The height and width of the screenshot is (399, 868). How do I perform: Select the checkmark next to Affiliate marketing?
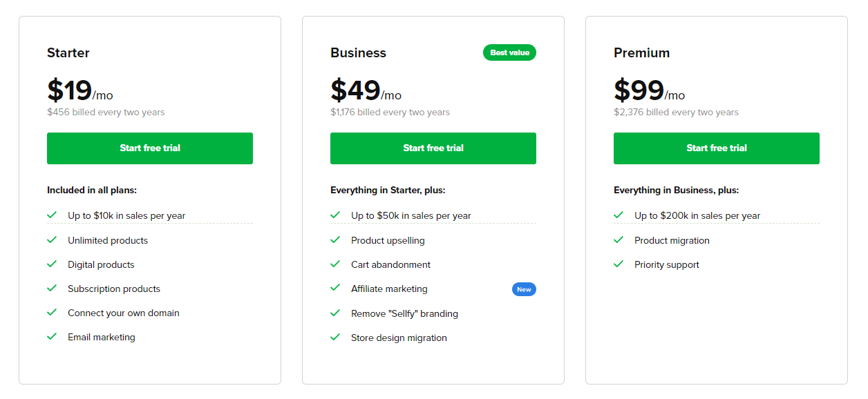tap(335, 289)
